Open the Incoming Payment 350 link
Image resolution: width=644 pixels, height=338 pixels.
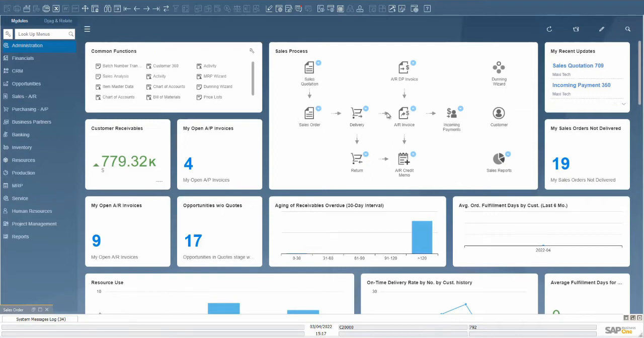(x=581, y=85)
